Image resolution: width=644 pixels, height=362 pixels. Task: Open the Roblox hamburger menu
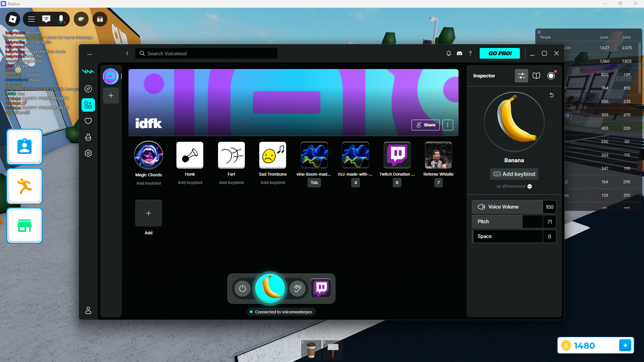[32, 19]
